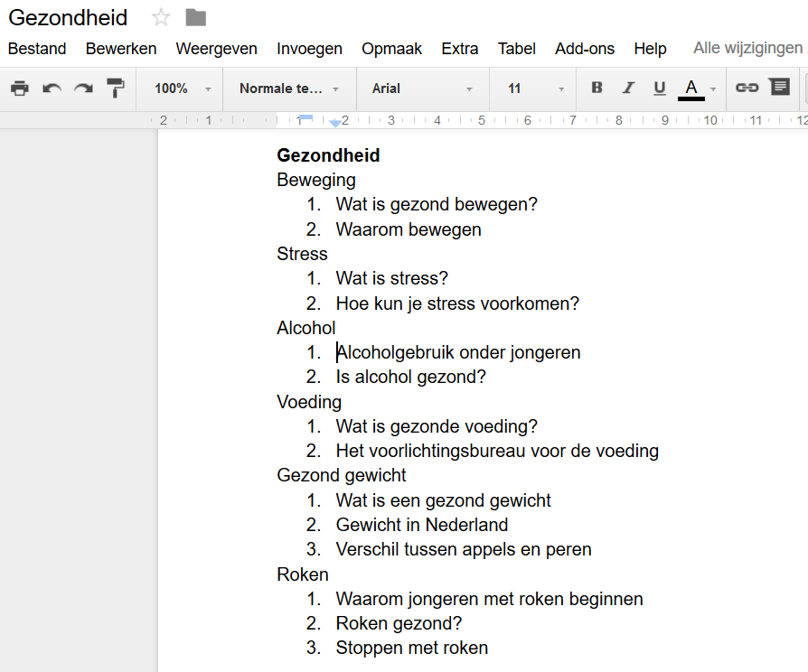Open the Opmaak menu

[x=391, y=49]
